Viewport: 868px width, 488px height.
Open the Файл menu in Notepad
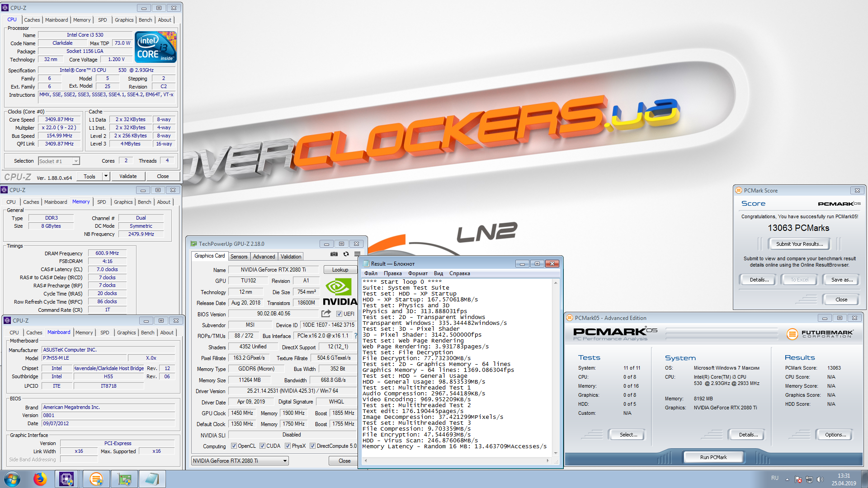point(371,273)
